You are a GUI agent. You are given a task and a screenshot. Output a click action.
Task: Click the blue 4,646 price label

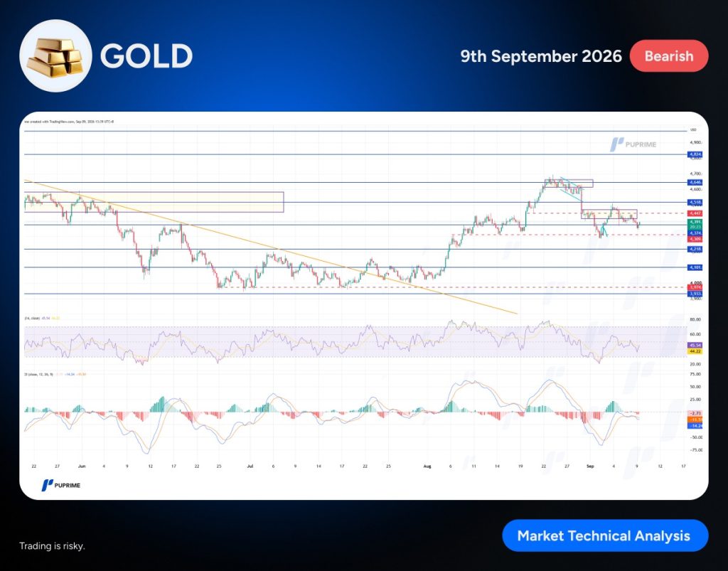[x=695, y=183]
